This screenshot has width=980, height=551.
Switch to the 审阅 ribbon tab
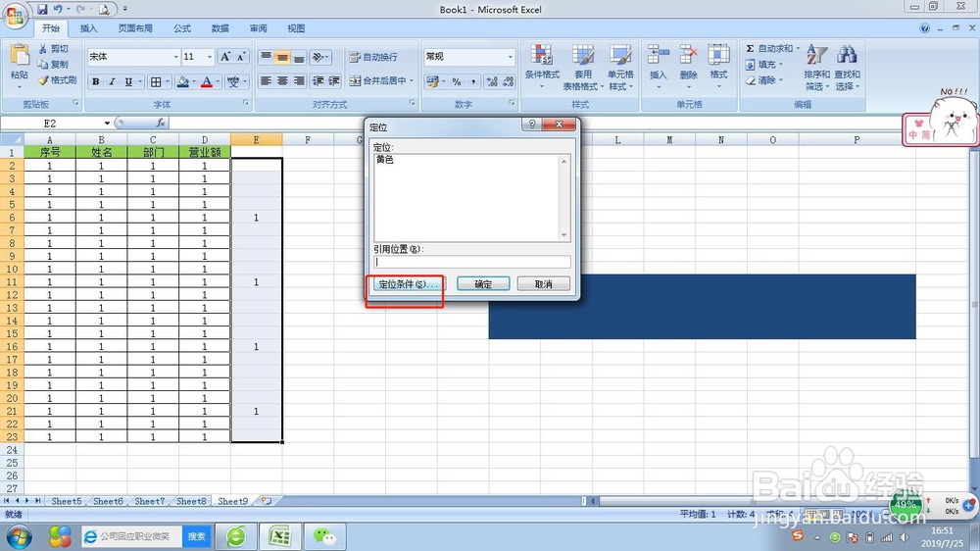258,28
